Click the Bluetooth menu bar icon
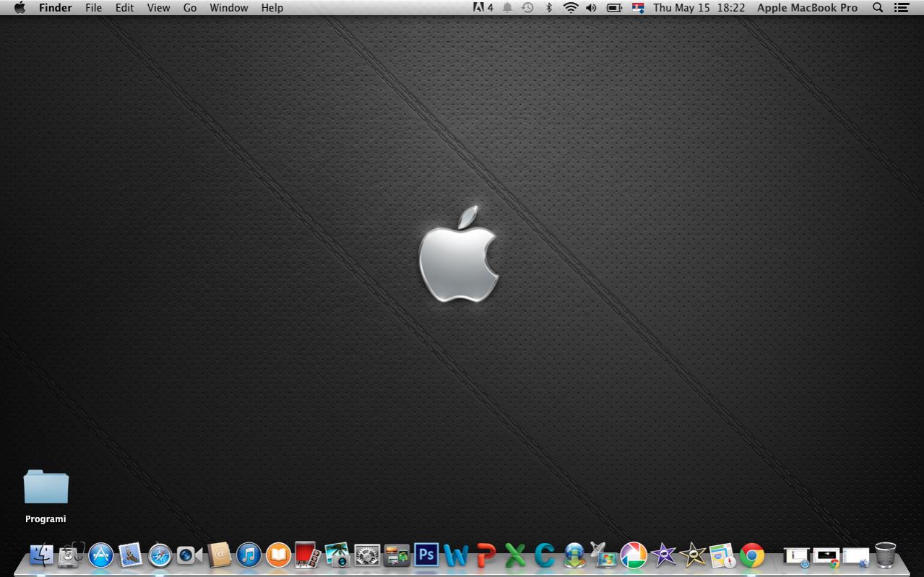The width and height of the screenshot is (924, 577). 549,8
